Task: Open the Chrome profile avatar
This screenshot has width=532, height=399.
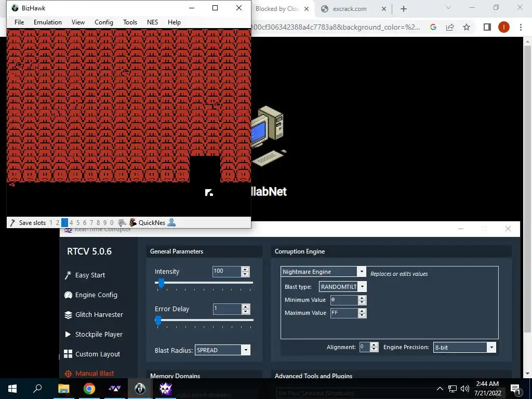Action: click(504, 27)
